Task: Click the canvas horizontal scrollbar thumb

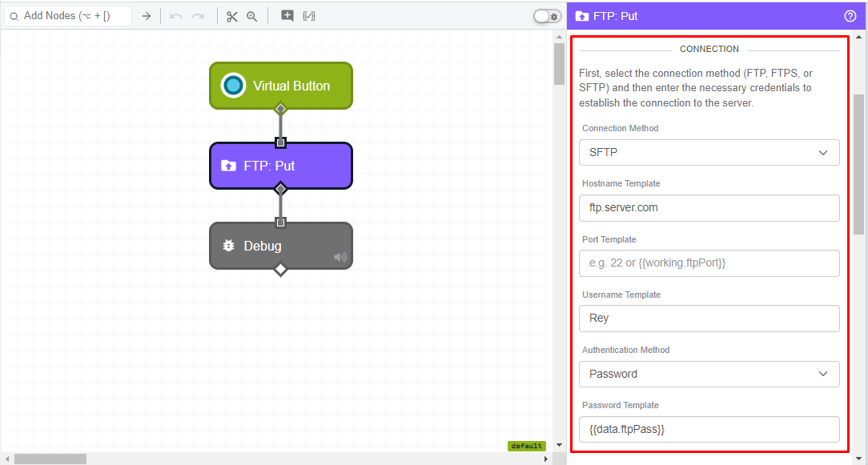Action: tap(50, 459)
